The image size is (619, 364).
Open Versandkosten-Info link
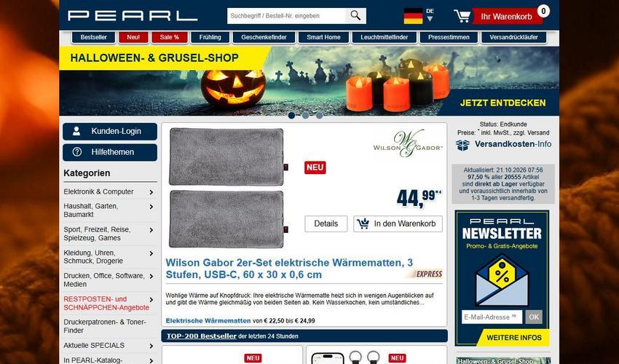pyautogui.click(x=513, y=144)
